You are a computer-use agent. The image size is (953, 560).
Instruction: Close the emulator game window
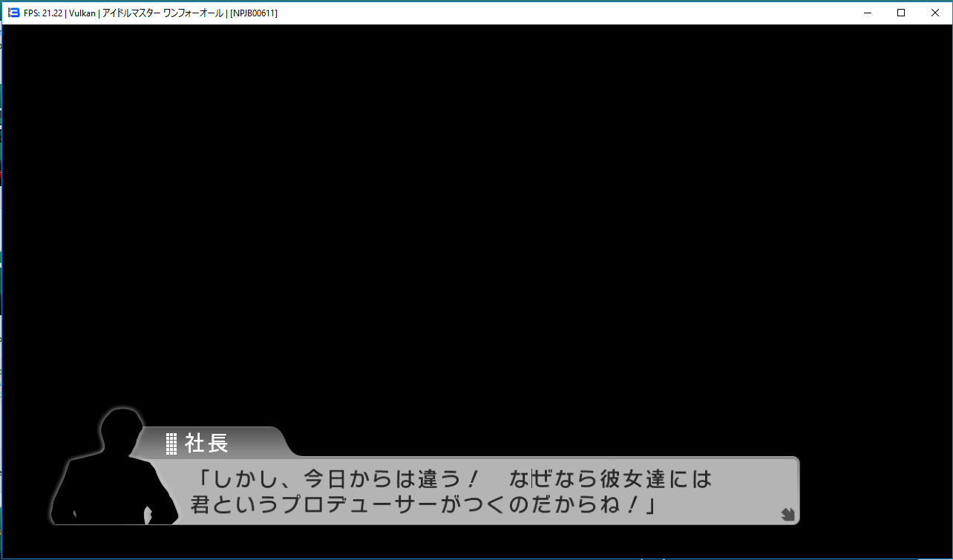point(934,13)
